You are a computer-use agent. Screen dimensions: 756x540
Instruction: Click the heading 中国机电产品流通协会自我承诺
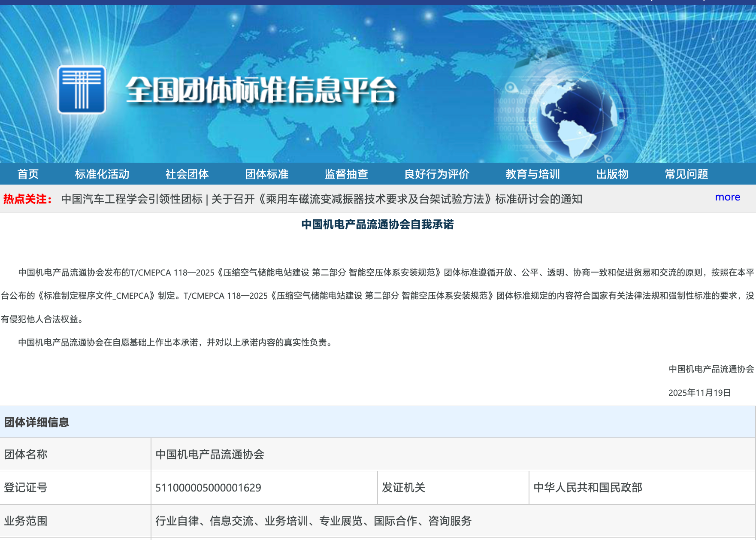coord(378,224)
